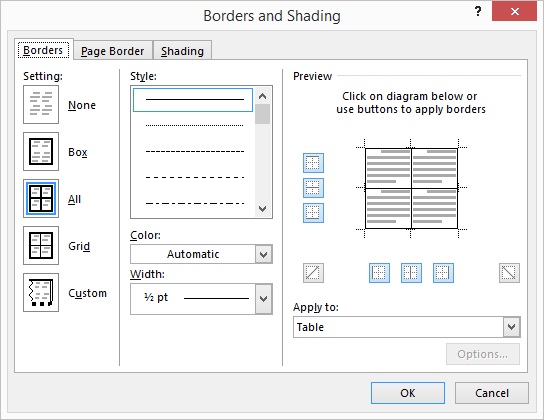Switch to the Shading tab

[x=182, y=51]
